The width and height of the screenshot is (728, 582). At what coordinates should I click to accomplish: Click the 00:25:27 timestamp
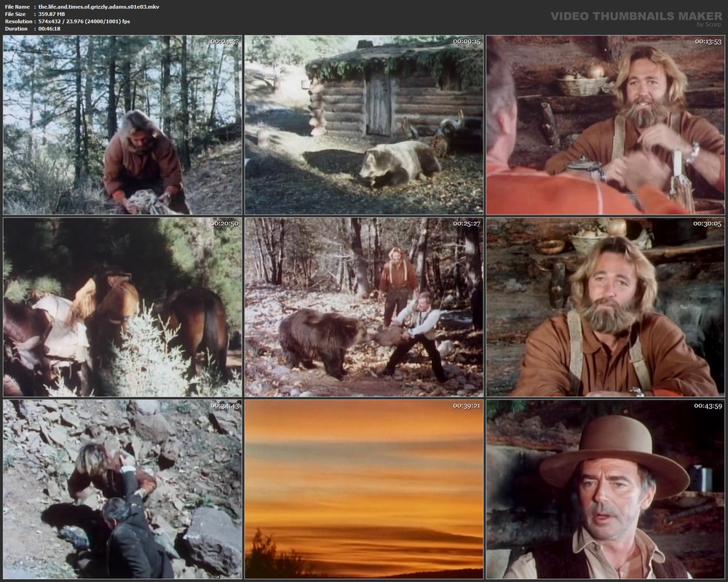click(467, 223)
